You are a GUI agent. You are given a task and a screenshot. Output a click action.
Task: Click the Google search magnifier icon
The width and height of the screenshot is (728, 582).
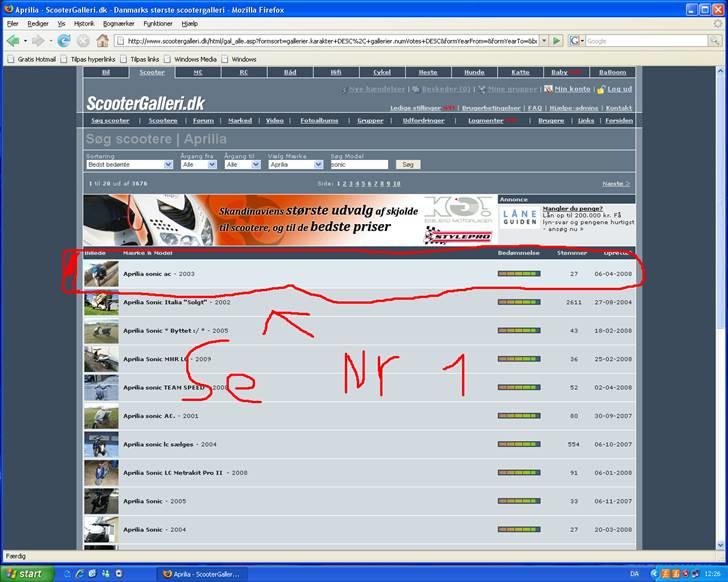point(714,41)
